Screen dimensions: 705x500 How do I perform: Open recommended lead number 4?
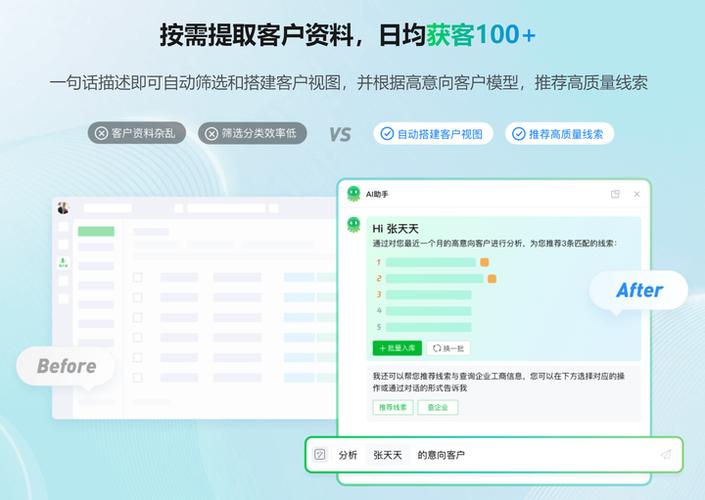coord(428,311)
